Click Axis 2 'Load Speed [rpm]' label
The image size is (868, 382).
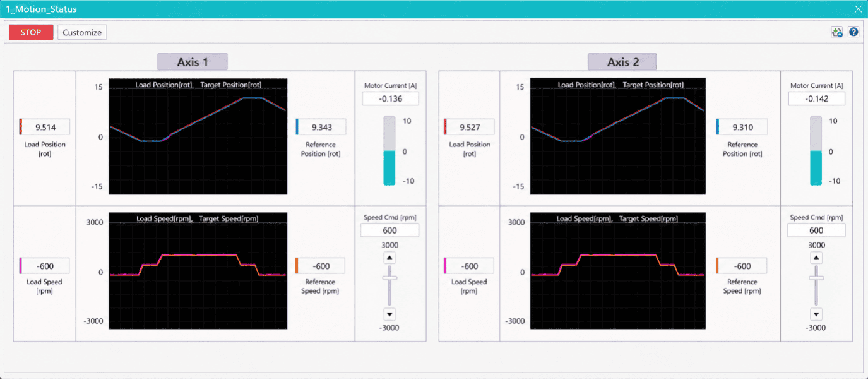point(469,287)
